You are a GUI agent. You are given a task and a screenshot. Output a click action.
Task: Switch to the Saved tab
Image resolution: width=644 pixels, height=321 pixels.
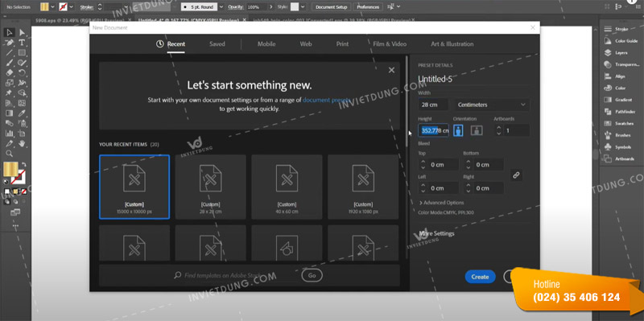[x=217, y=44]
